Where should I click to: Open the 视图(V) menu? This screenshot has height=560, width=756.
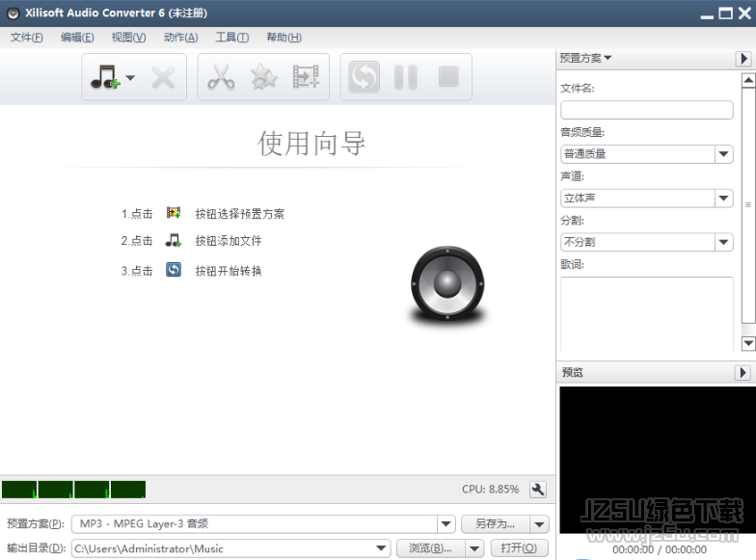[x=129, y=38]
